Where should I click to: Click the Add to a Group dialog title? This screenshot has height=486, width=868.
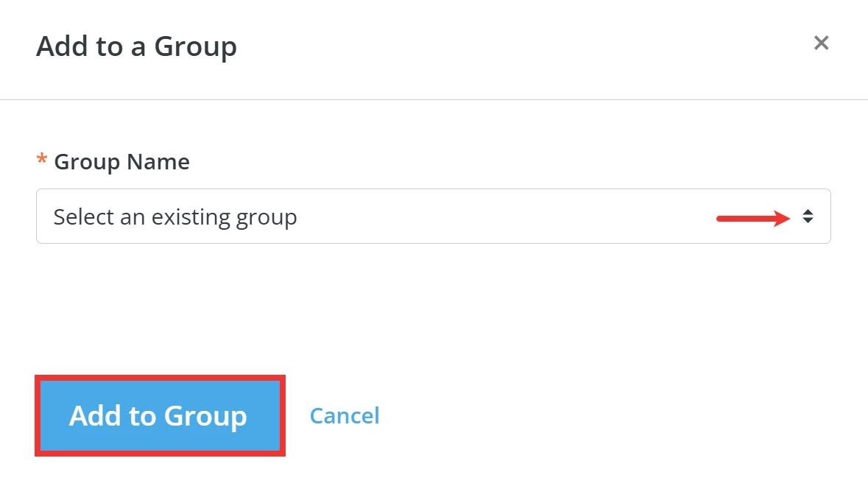coord(136,46)
